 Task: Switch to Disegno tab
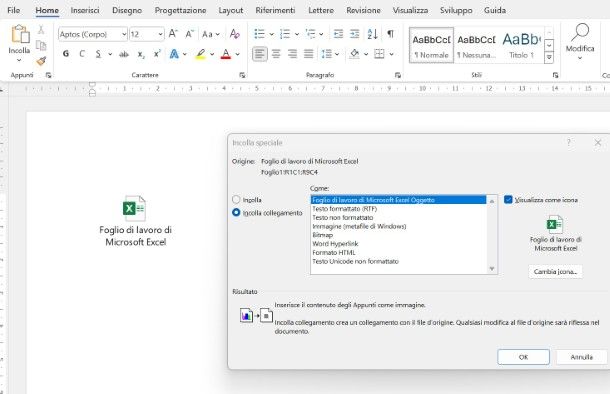(x=127, y=10)
